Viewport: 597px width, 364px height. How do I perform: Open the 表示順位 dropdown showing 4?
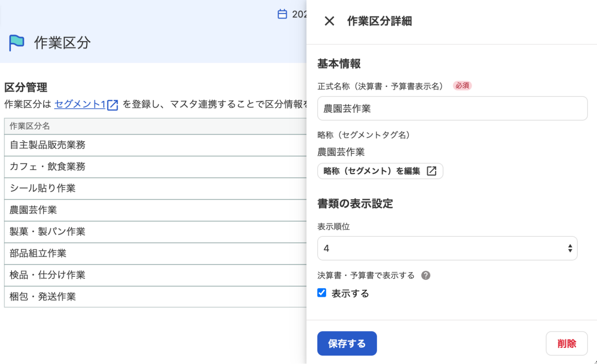tap(447, 248)
